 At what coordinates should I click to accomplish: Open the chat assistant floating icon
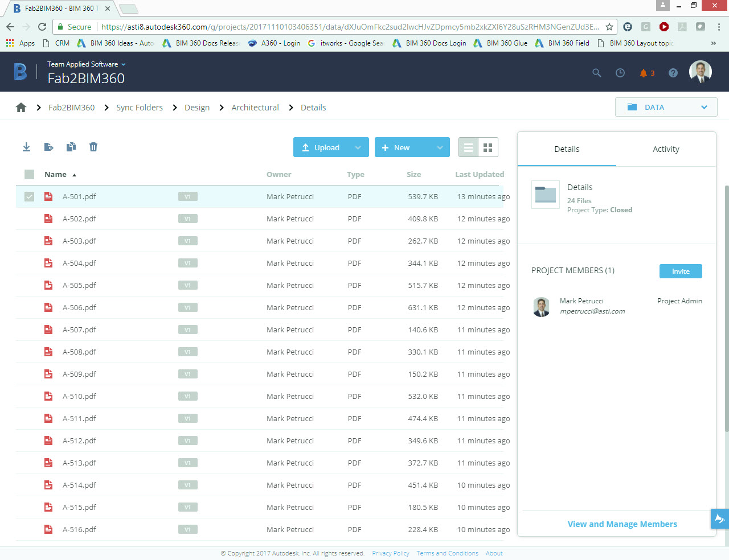719,518
